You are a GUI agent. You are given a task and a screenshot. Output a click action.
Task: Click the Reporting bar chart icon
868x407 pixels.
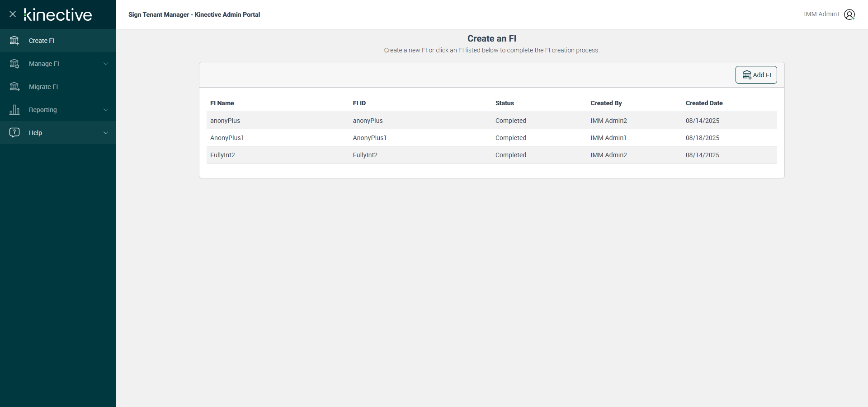[14, 110]
